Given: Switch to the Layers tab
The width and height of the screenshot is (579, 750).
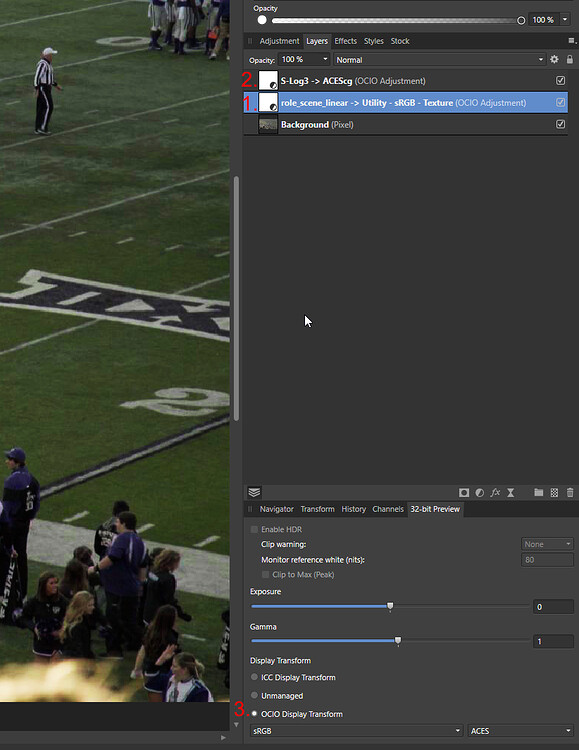Looking at the screenshot, I should 317,41.
